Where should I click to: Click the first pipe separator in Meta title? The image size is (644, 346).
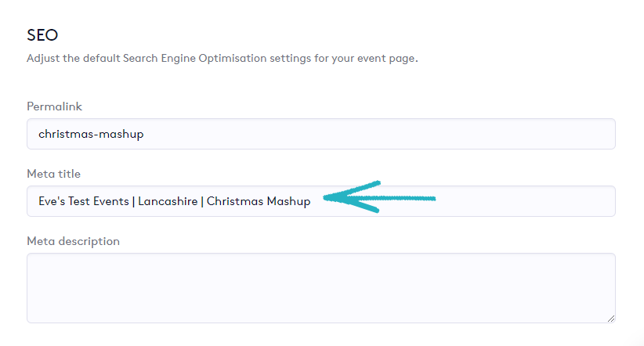[134, 201]
